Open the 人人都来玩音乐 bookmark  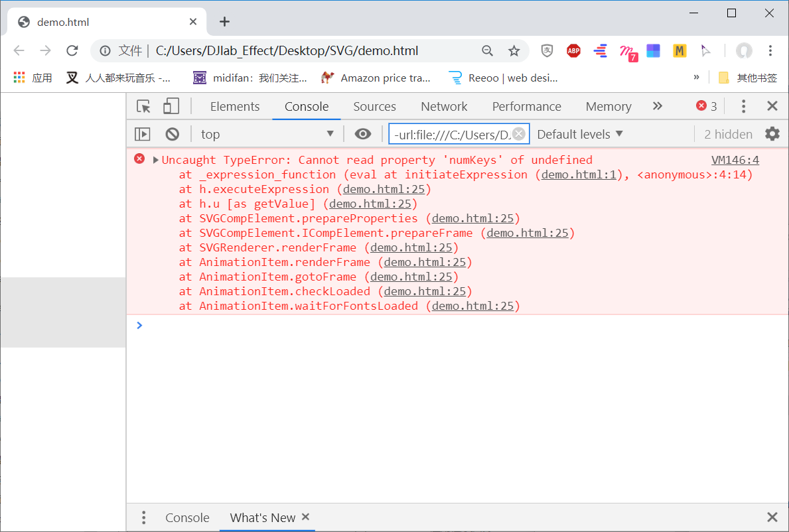point(119,78)
